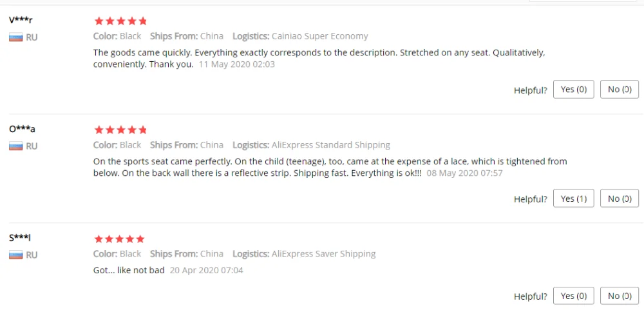Viewport: 644px width, 310px height.
Task: Click Cainiao Super Economy logistics text
Action: click(319, 36)
